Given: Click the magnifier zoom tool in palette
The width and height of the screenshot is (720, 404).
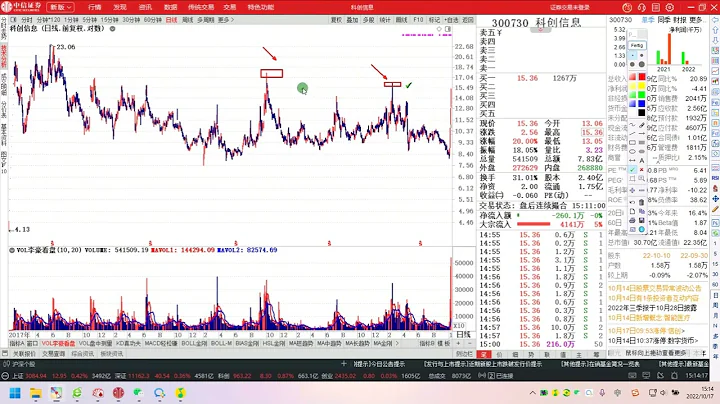Looking at the screenshot, I should [641, 179].
